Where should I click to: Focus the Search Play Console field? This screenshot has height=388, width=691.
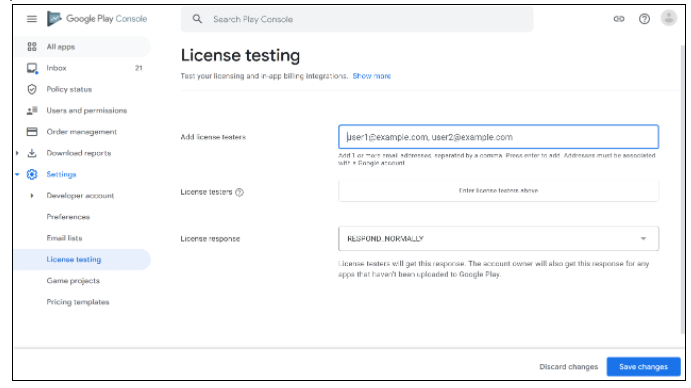click(x=357, y=19)
